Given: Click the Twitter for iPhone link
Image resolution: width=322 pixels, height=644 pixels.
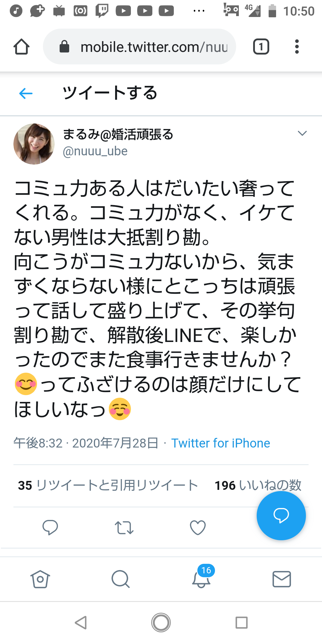Looking at the screenshot, I should pos(221,443).
